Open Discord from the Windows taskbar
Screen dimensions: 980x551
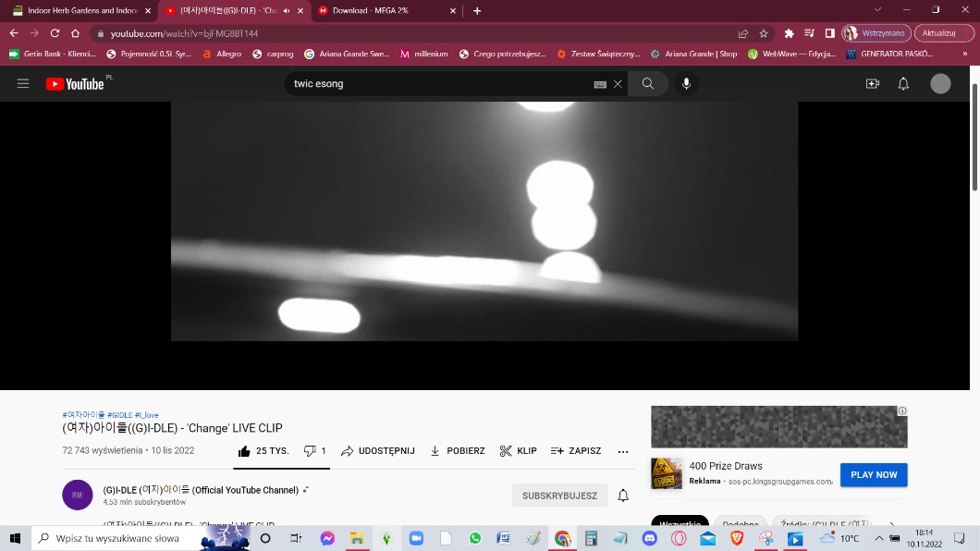(649, 538)
